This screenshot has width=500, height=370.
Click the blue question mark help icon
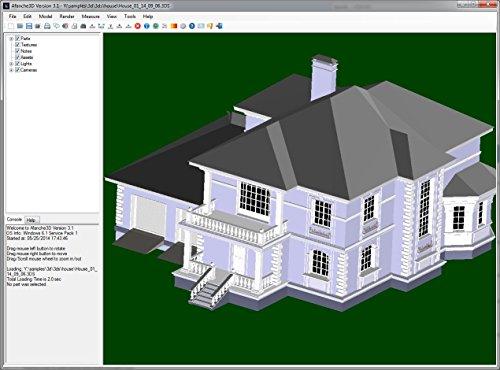(x=192, y=26)
